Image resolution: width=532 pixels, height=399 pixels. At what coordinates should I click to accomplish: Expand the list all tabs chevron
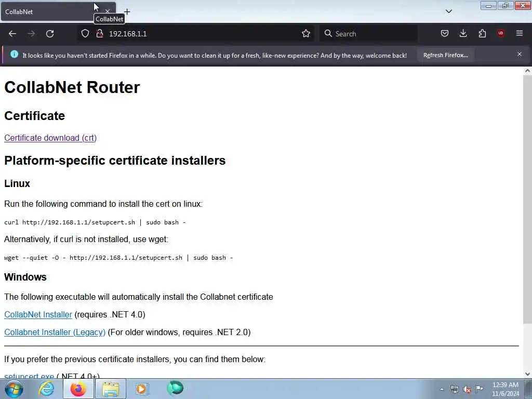449,11
